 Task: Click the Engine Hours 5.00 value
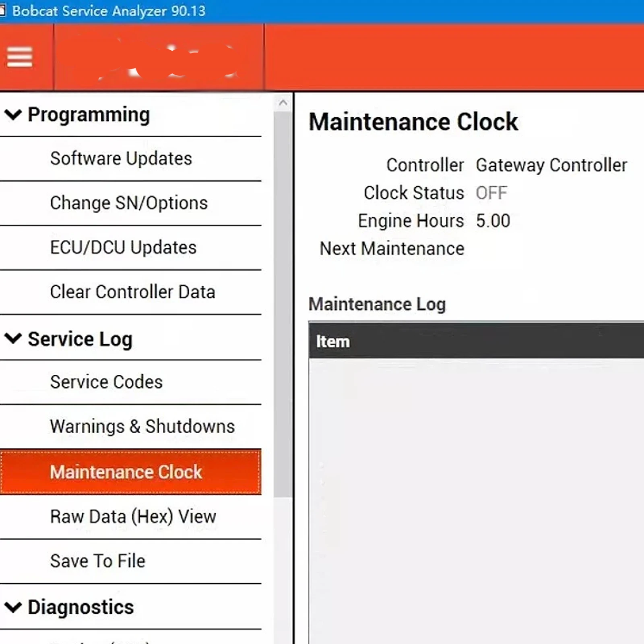coord(493,221)
